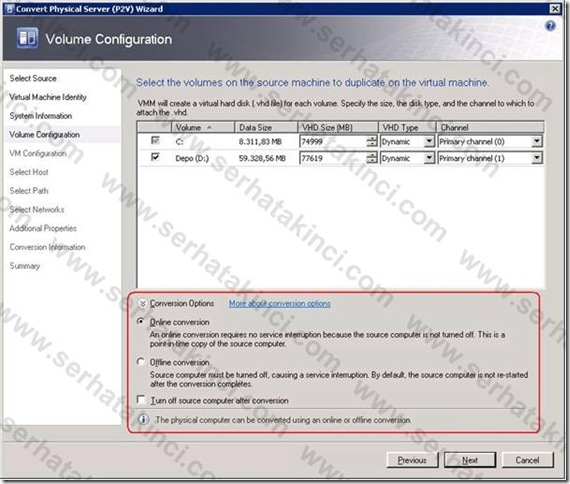Uncheck the Depo (D:) volume checkbox
Viewport: 570px width, 484px height.
point(155,157)
